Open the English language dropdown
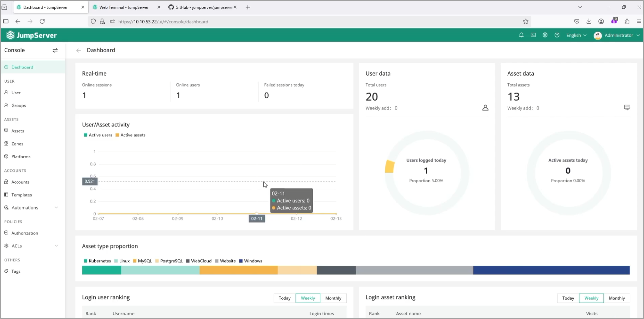This screenshot has width=644, height=319. [576, 35]
